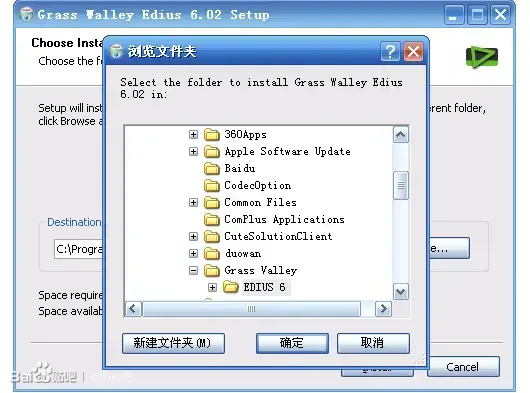Image resolution: width=530 pixels, height=393 pixels.
Task: Click the folder tree's scroll up arrow
Action: click(x=401, y=135)
